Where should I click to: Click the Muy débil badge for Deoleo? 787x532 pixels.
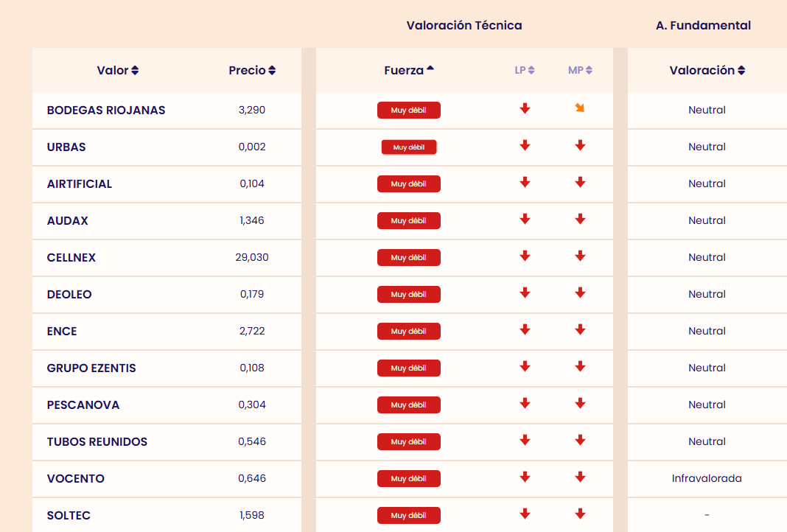pos(409,295)
